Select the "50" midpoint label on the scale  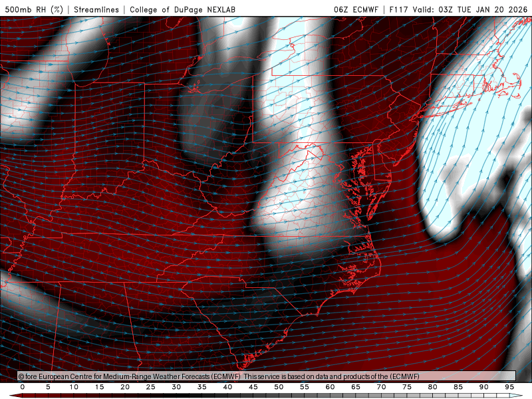279,387
